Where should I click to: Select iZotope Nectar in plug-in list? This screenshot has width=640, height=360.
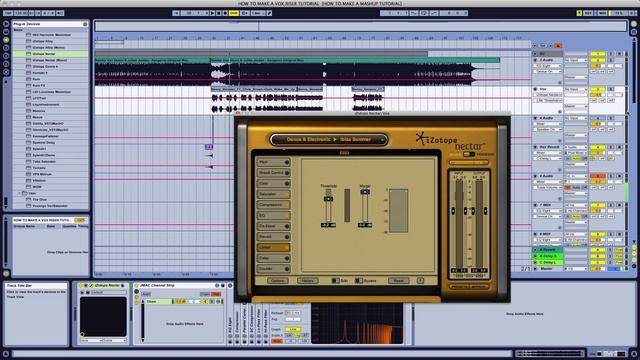click(50, 53)
